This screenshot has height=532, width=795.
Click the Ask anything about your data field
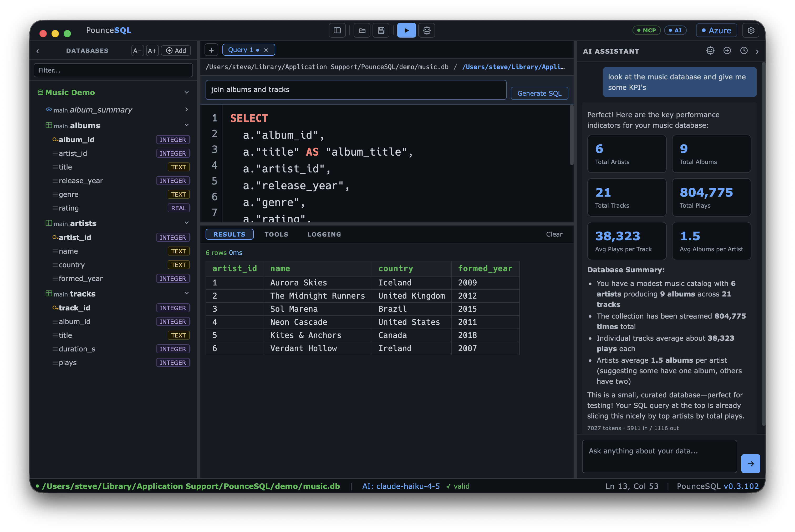[x=659, y=456]
